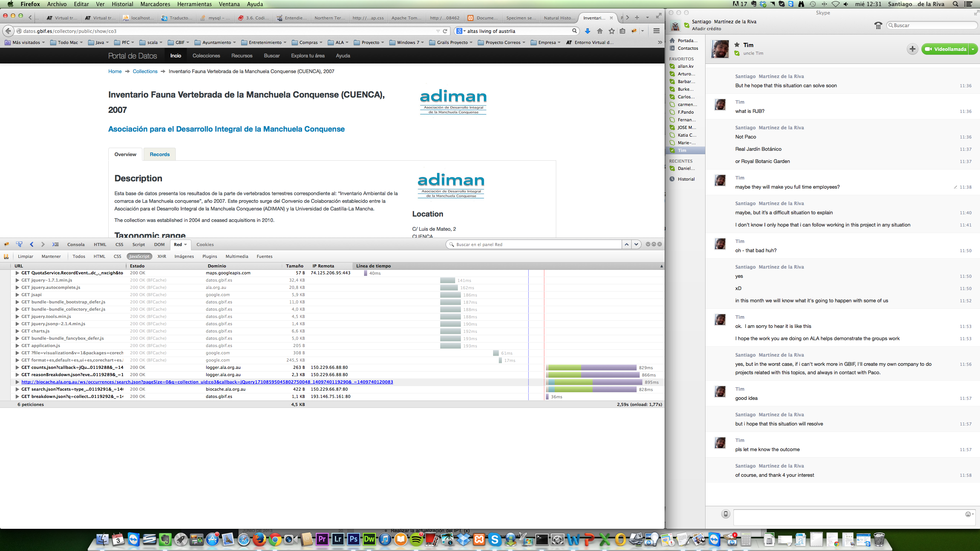Click the 895ms timeline bar
Viewport: 980px width, 551px height.
click(594, 382)
